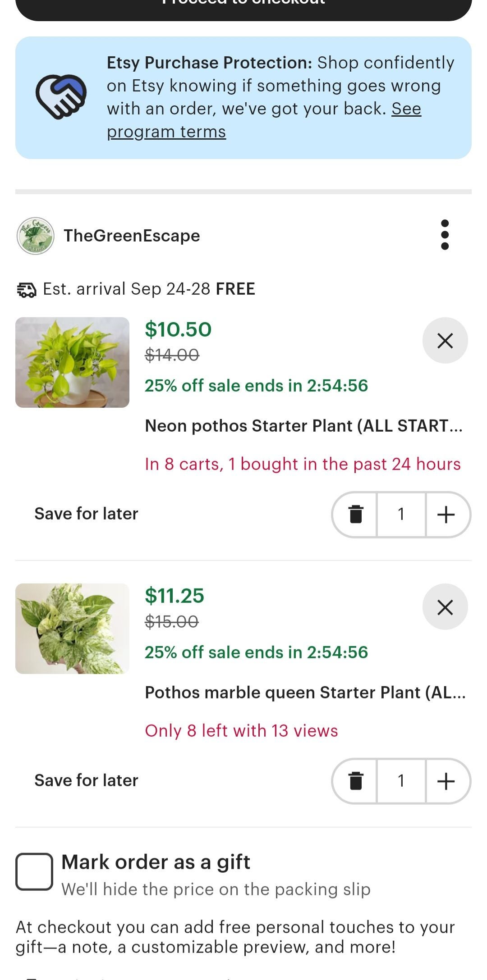Remove Neon pothos with the X button

(x=445, y=341)
